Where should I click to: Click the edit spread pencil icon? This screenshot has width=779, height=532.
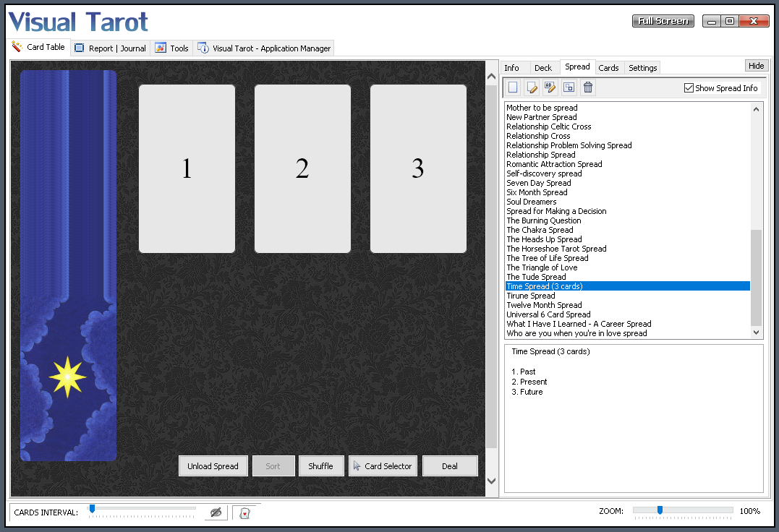532,88
